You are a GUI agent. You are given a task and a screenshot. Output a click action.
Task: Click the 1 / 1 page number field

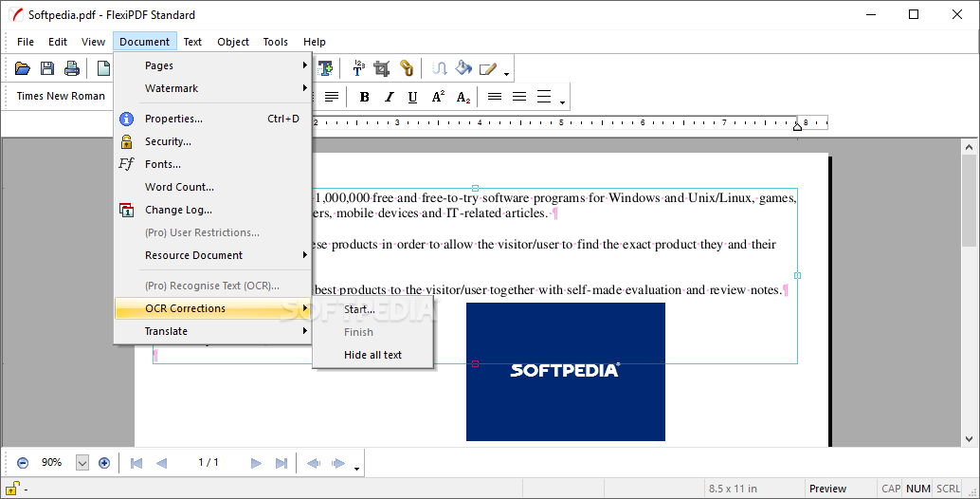[x=209, y=463]
